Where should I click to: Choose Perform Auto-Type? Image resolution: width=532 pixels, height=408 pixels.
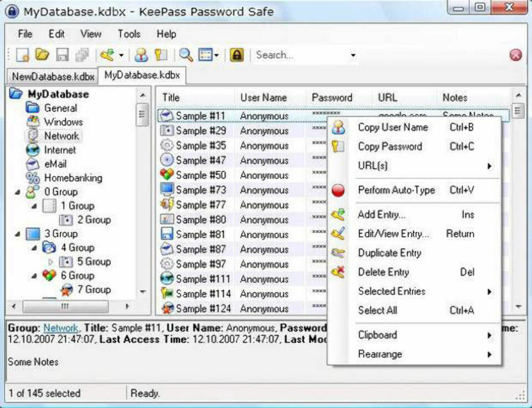(x=415, y=190)
